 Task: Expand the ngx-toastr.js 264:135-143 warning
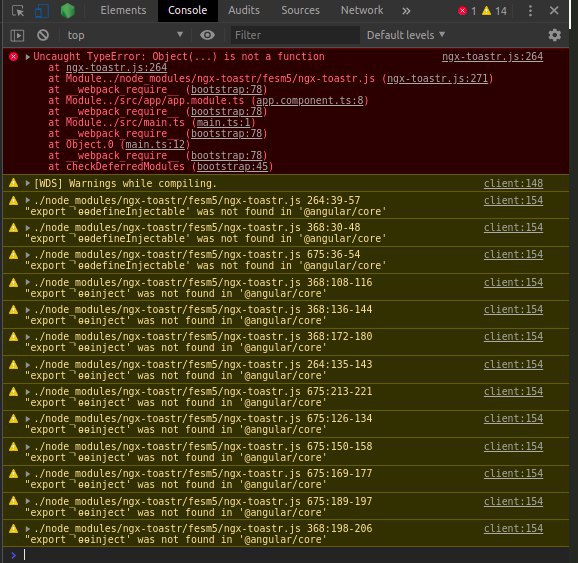coord(28,365)
